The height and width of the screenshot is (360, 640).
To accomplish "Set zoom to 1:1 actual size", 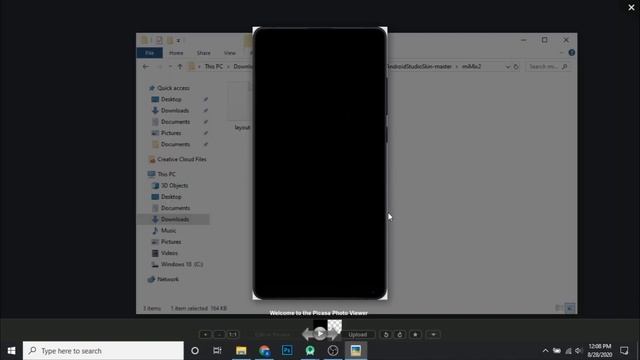I will click(233, 335).
